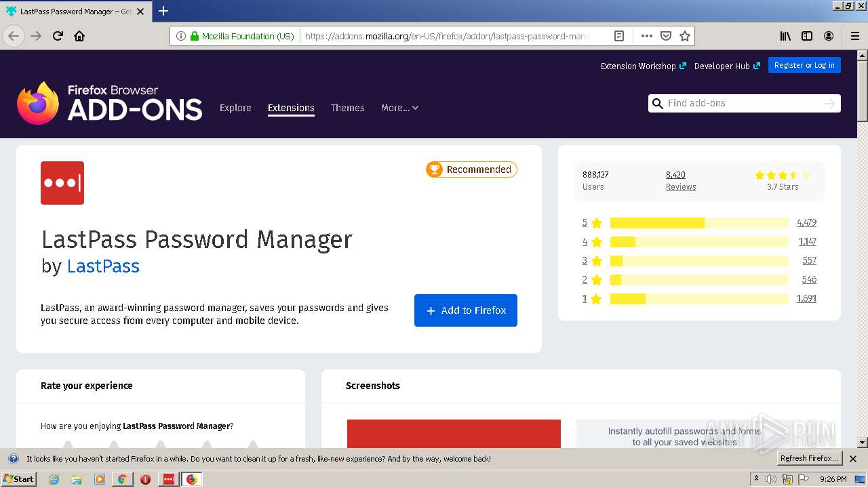Image resolution: width=868 pixels, height=488 pixels.
Task: Open the 8,420 Reviews link
Action: pyautogui.click(x=681, y=180)
